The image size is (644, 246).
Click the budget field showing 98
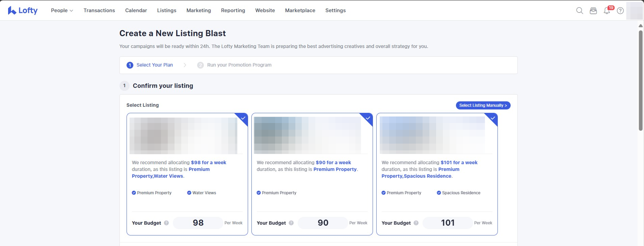pyautogui.click(x=198, y=223)
